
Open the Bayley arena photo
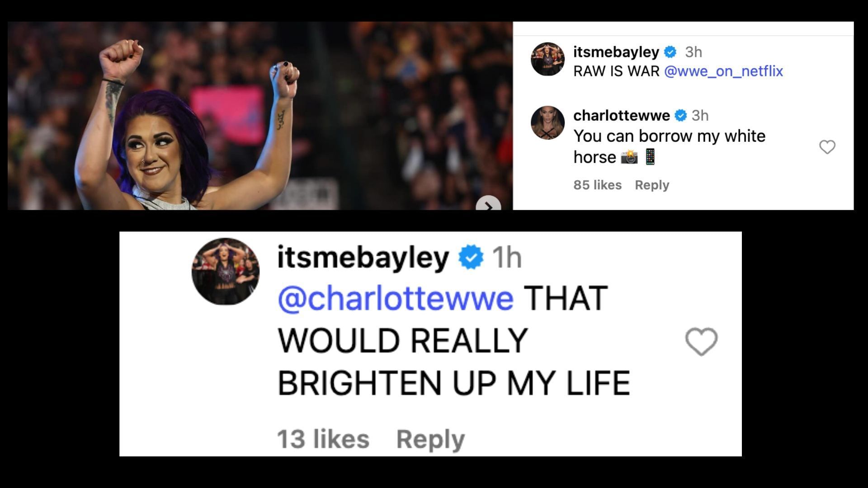click(260, 116)
